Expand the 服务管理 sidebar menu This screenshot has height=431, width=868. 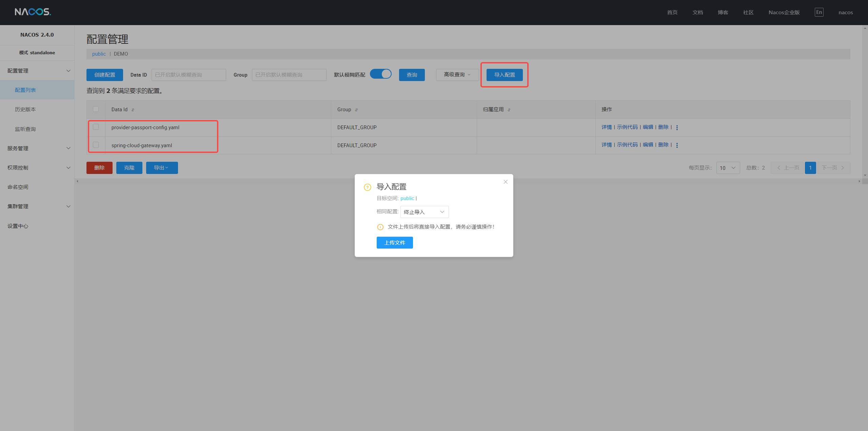[x=37, y=148]
